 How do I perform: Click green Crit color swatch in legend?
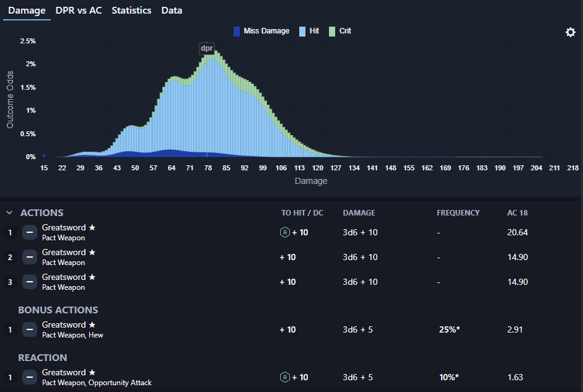[x=332, y=31]
